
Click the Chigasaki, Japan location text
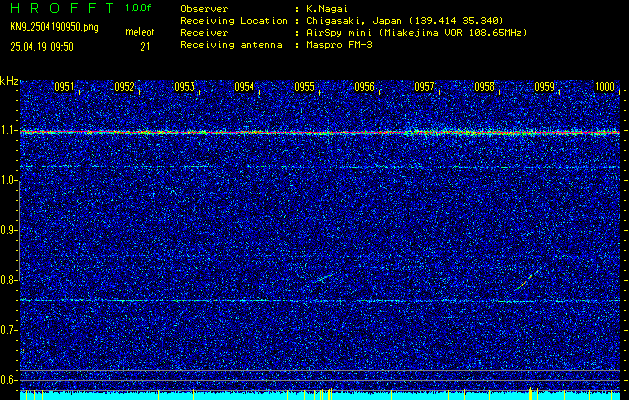point(404,20)
